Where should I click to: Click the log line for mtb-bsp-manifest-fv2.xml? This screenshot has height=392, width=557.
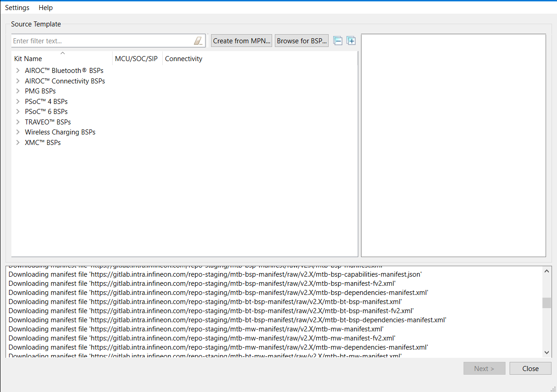[x=202, y=284]
